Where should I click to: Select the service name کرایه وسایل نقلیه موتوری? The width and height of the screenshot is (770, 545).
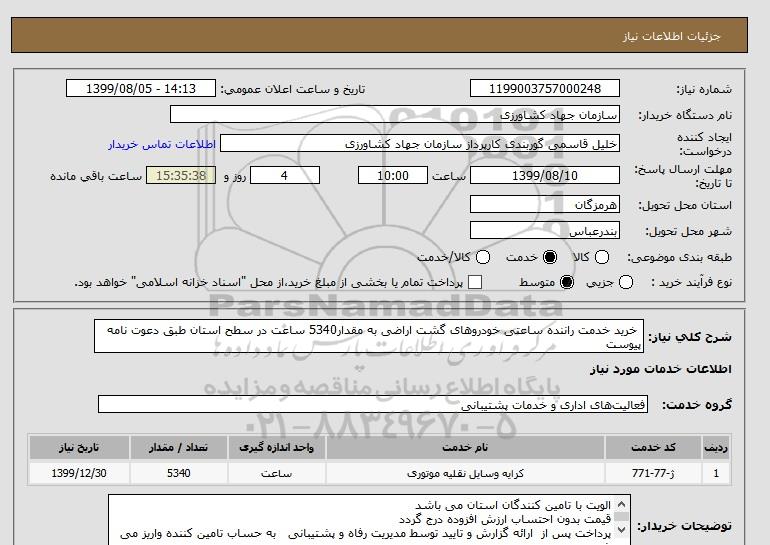pyautogui.click(x=465, y=473)
